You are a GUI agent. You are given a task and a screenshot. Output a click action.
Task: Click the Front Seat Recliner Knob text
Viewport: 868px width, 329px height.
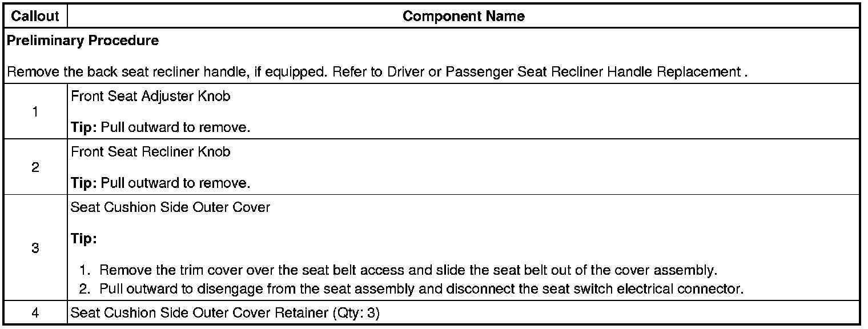150,152
